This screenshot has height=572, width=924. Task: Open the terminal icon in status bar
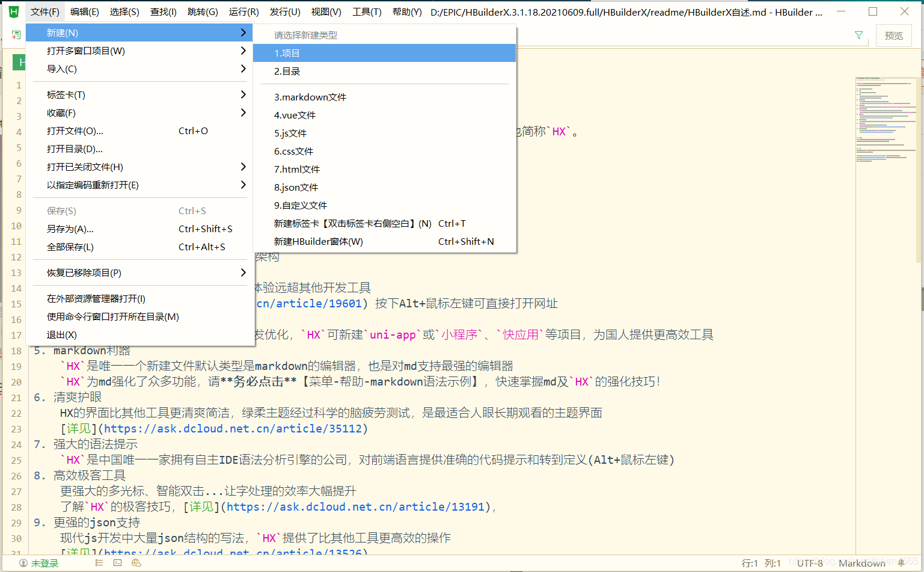click(x=118, y=563)
